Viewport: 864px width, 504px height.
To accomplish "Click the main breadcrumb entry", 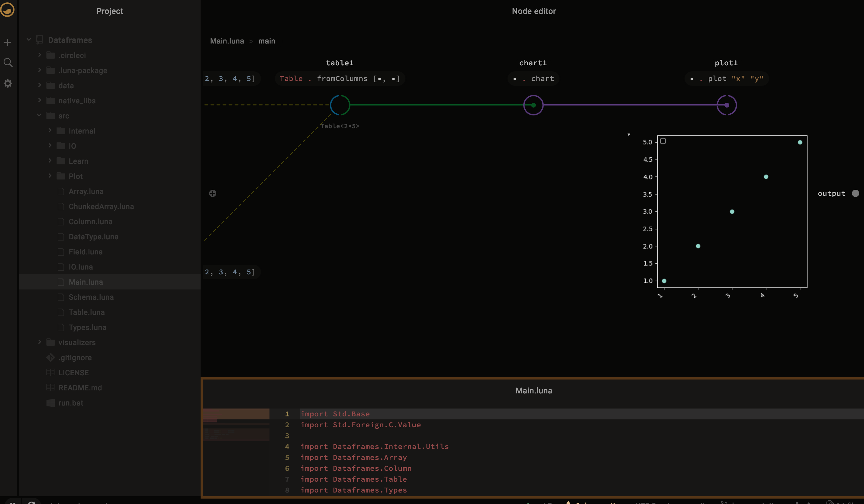I will pos(267,41).
